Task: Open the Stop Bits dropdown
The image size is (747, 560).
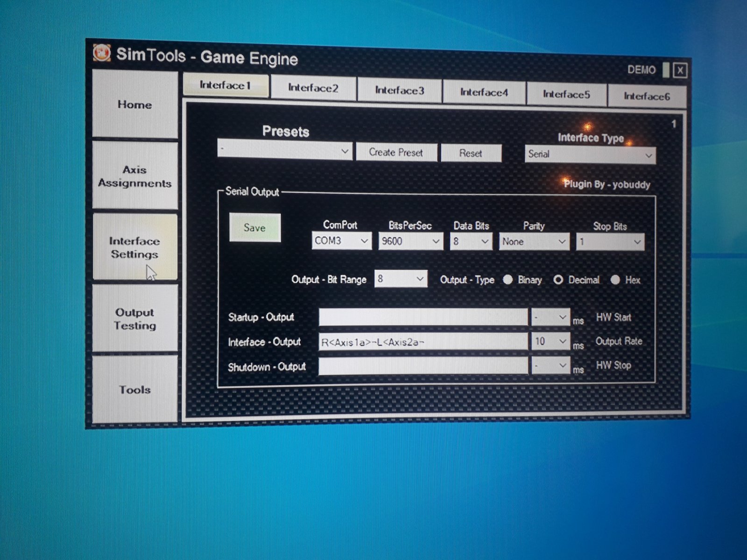Action: [610, 242]
